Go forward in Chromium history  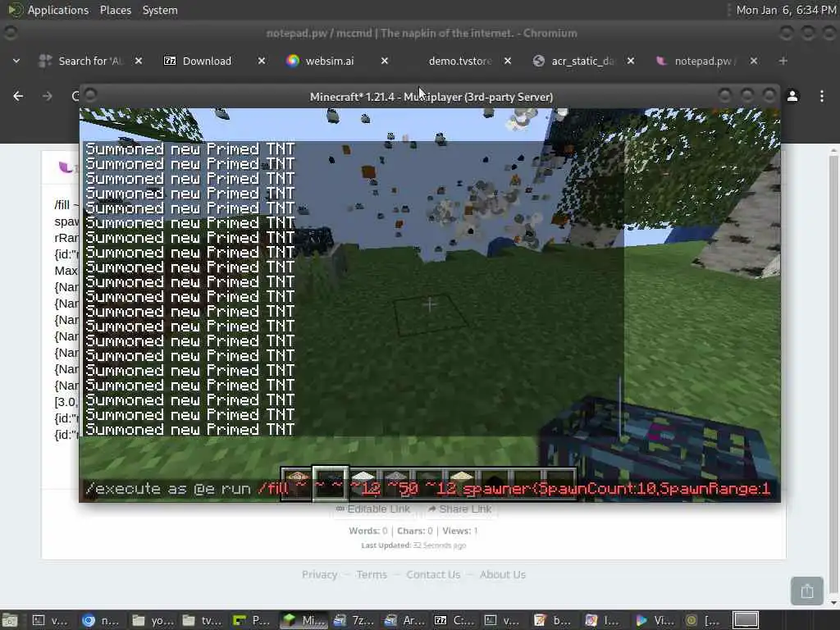(x=47, y=96)
